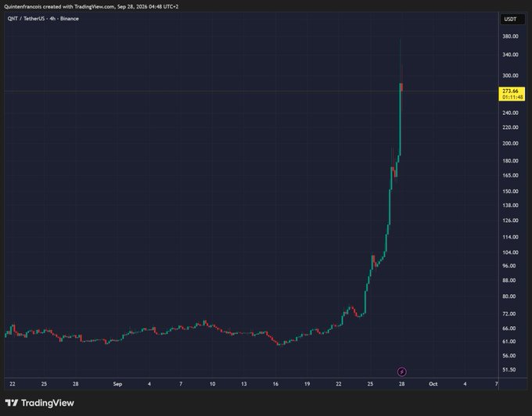Click the 220.00 price axis label
This screenshot has width=532, height=416.
pyautogui.click(x=510, y=127)
